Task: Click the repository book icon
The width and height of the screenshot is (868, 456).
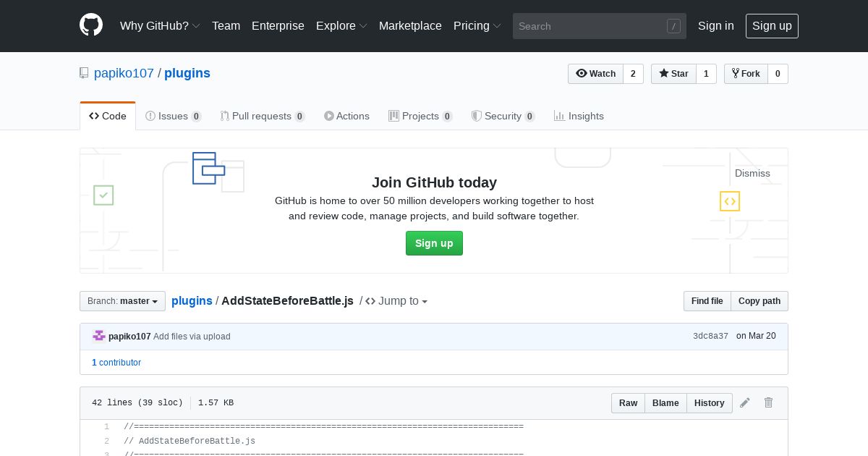Action: coord(84,73)
